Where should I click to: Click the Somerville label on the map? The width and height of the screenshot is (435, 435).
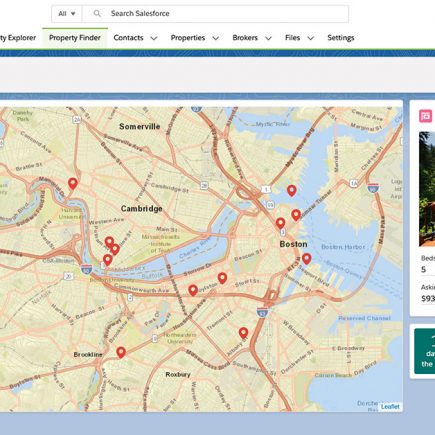[x=140, y=126]
